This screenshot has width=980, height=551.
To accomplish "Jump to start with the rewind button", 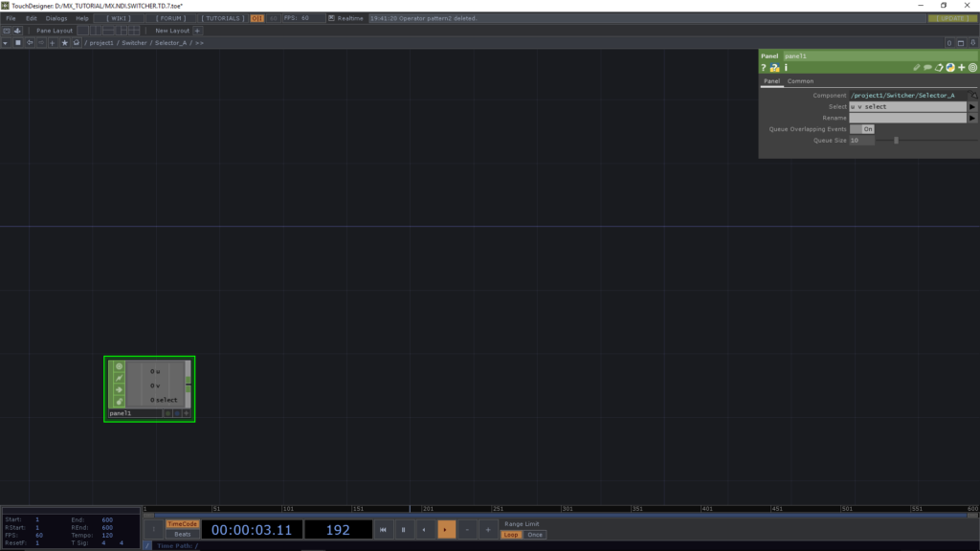I will pyautogui.click(x=383, y=529).
